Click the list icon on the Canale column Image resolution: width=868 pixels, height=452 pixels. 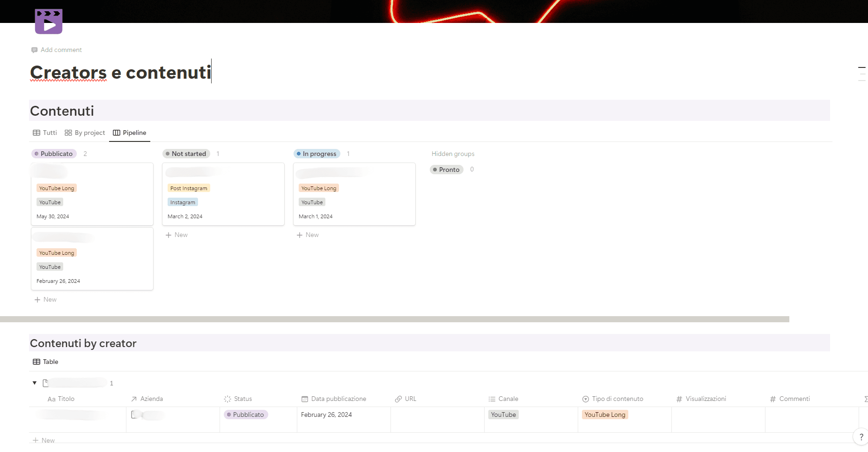tap(492, 399)
